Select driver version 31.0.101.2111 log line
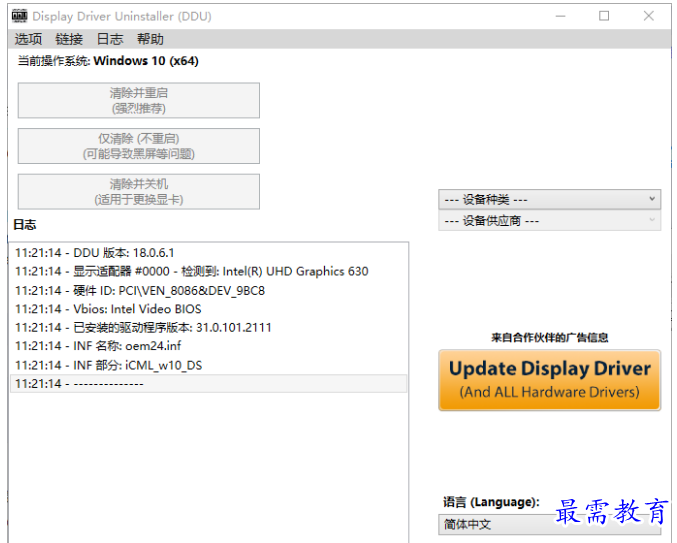This screenshot has height=543, width=677. tap(209, 328)
